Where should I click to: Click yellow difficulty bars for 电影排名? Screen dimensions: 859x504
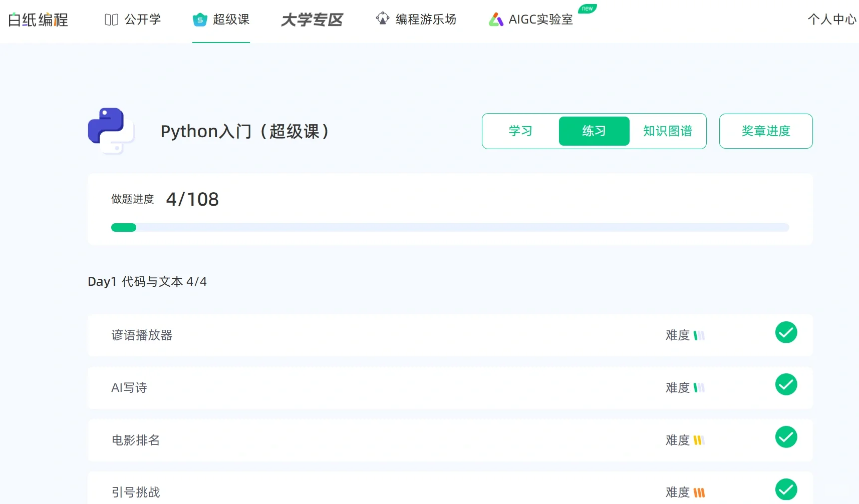click(699, 440)
